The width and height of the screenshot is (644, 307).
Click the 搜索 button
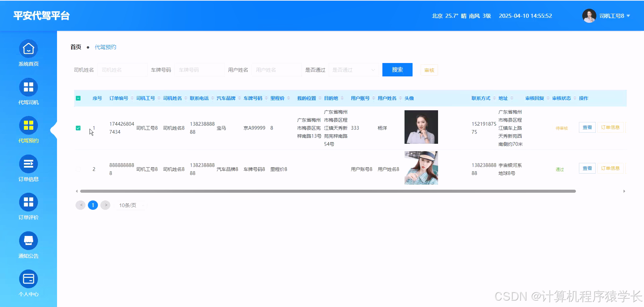[x=397, y=70]
